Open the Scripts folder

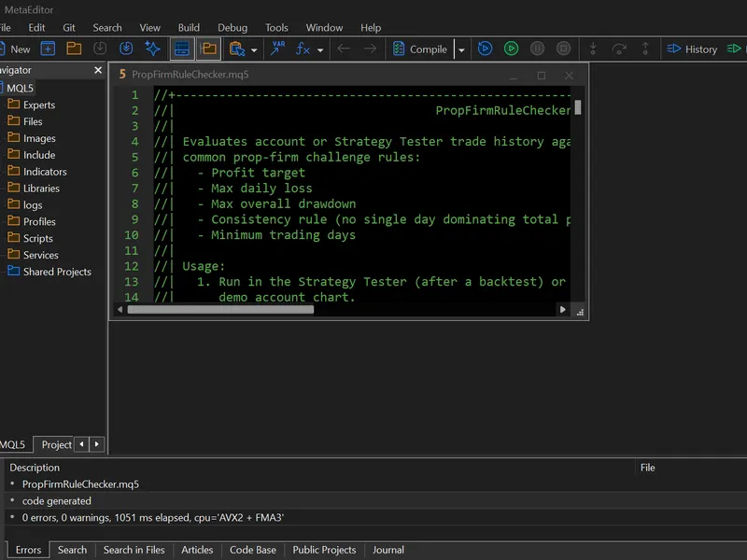37,238
